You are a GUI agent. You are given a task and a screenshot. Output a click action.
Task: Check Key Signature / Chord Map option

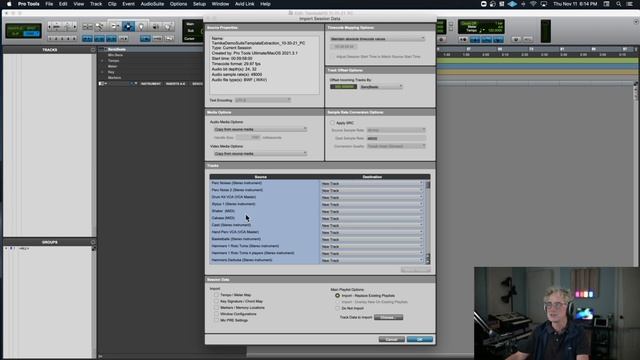pyautogui.click(x=216, y=301)
